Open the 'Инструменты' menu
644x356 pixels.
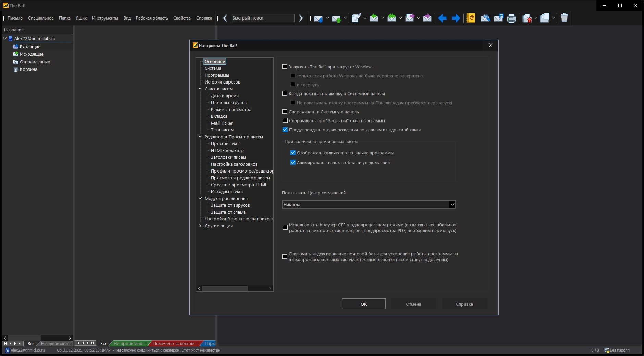pyautogui.click(x=105, y=18)
